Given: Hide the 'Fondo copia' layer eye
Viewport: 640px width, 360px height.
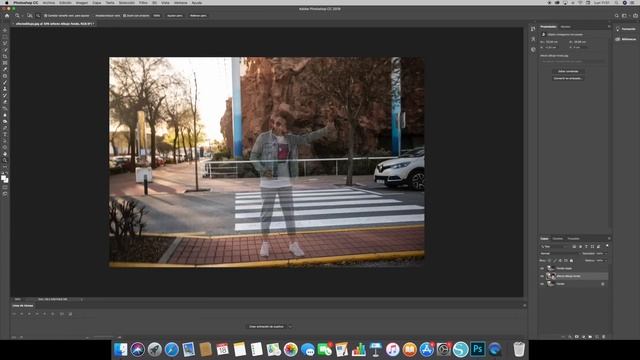Looking at the screenshot, I should click(x=542, y=268).
